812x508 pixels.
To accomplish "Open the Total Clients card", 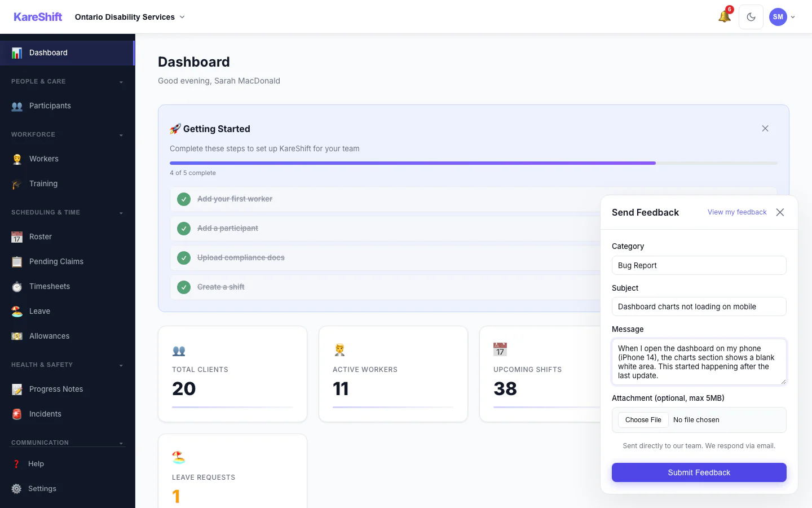I will pyautogui.click(x=232, y=374).
